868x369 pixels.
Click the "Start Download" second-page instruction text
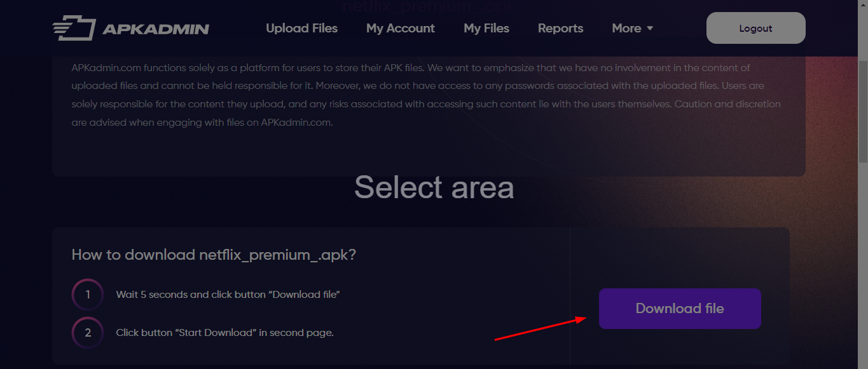[224, 333]
